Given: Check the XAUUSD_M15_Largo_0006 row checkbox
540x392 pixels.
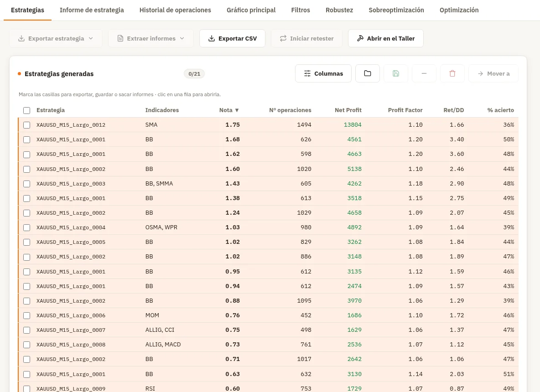Looking at the screenshot, I should pos(26,315).
